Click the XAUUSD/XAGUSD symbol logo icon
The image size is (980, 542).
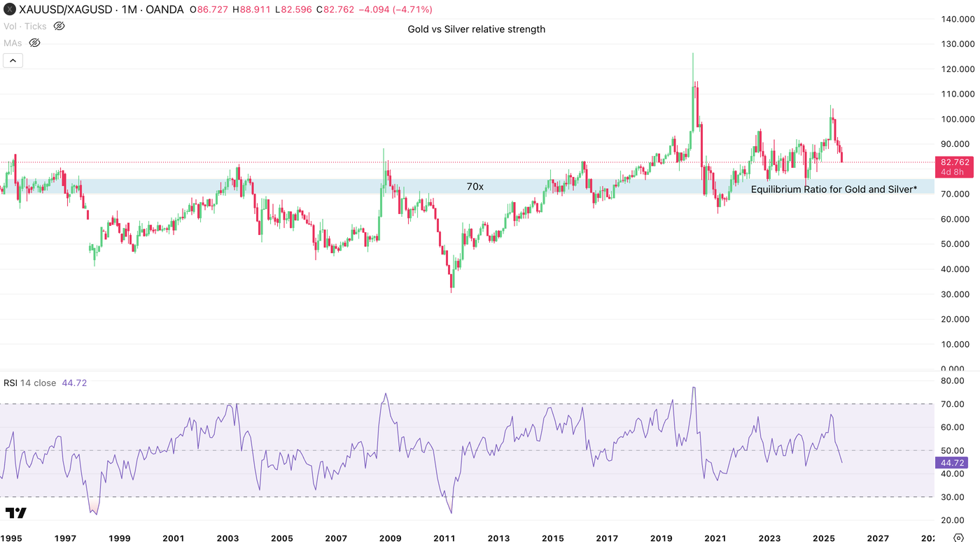pyautogui.click(x=10, y=10)
